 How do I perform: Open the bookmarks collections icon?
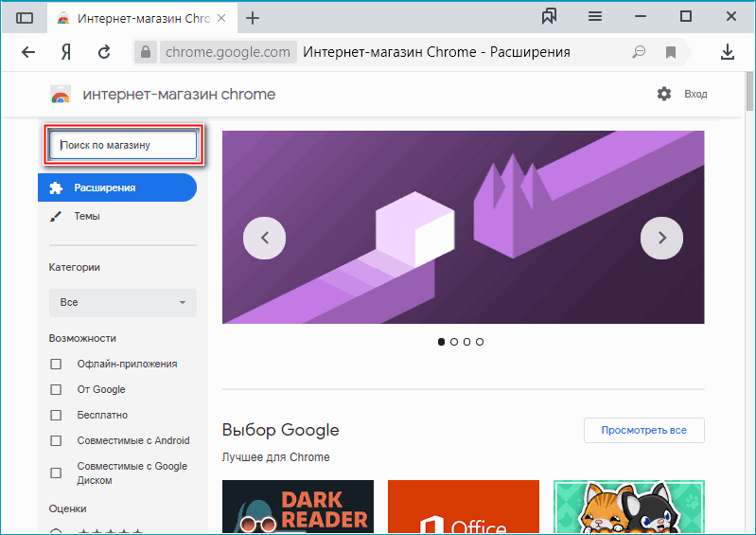click(x=549, y=16)
